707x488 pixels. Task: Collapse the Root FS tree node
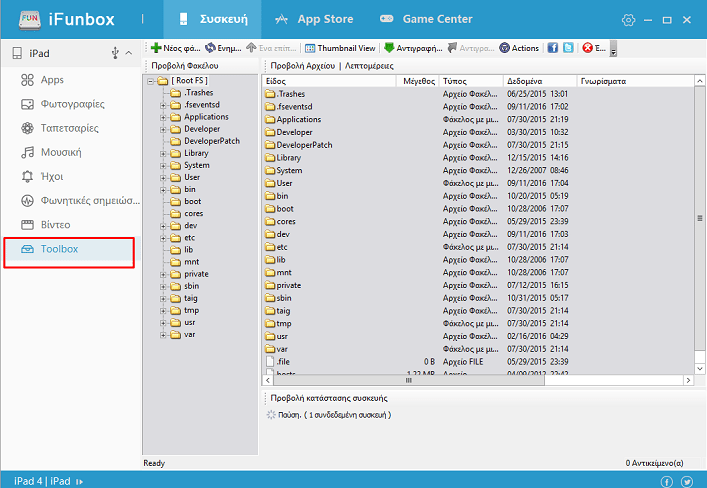(151, 81)
